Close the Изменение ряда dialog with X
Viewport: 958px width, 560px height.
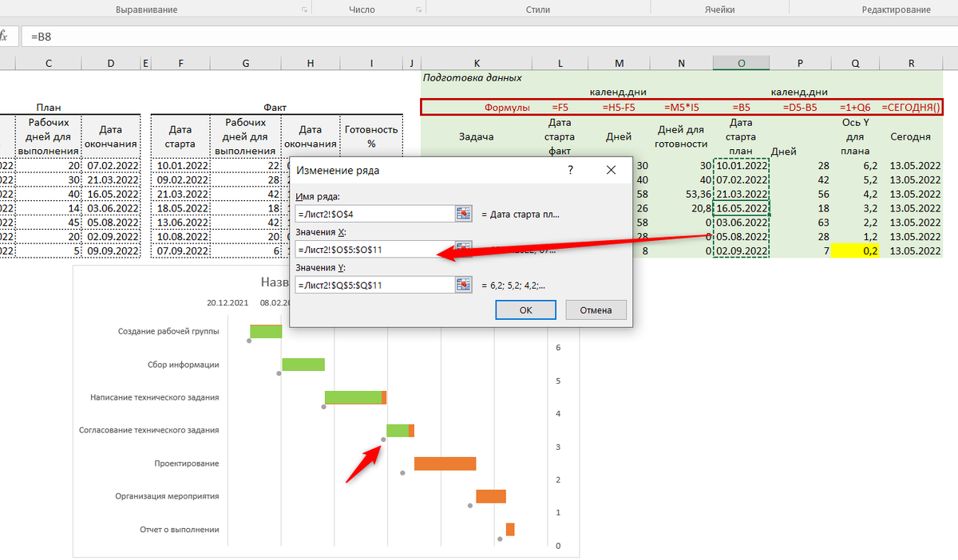tap(611, 170)
